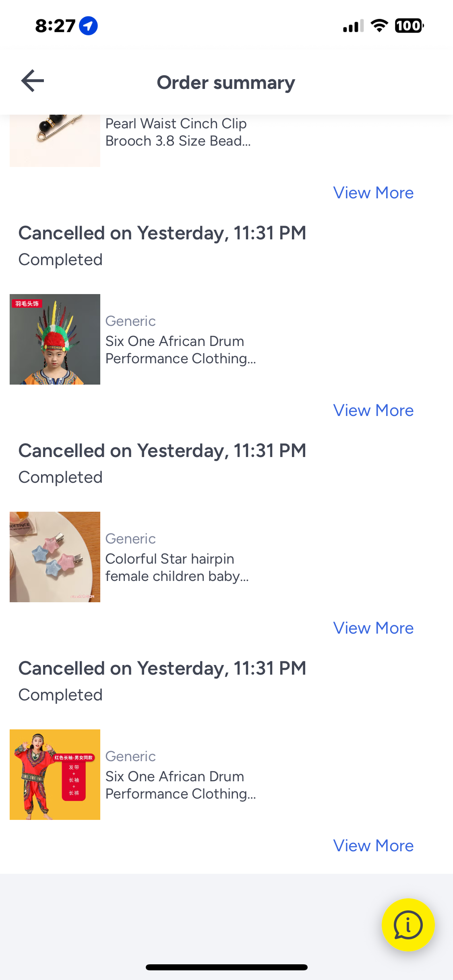Tap the Order summary header title

[x=226, y=82]
